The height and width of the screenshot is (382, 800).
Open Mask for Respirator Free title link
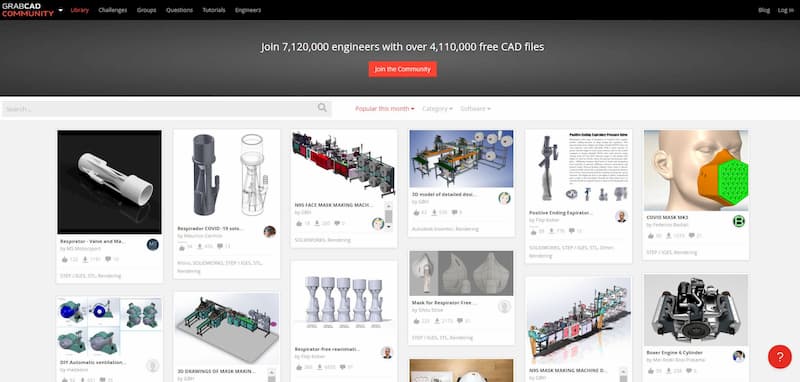pos(444,302)
